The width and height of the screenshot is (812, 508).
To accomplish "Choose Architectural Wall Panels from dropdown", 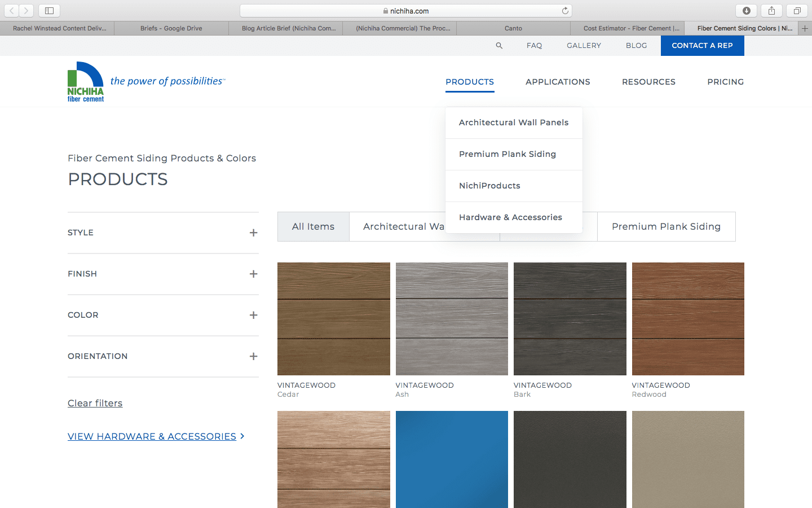I will (x=514, y=122).
